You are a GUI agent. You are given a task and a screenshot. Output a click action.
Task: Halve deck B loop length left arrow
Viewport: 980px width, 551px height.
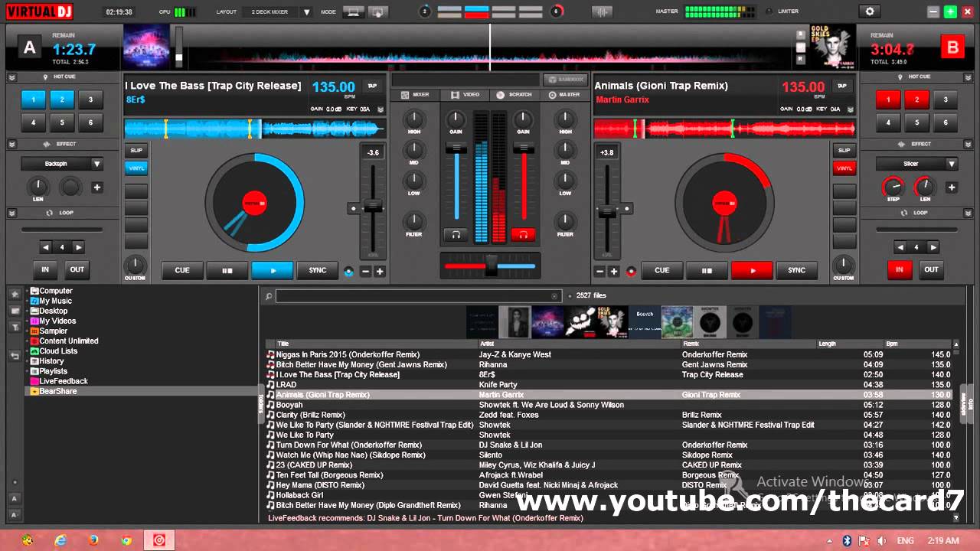pos(900,247)
